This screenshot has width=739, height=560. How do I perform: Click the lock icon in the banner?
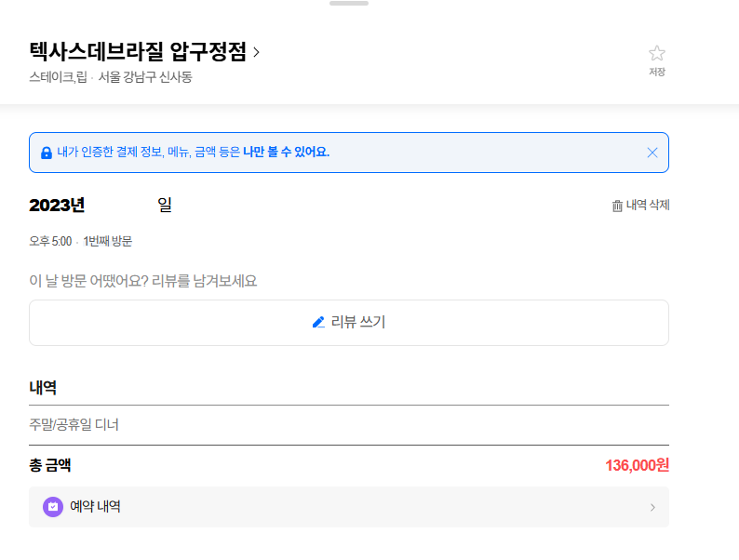coord(47,153)
